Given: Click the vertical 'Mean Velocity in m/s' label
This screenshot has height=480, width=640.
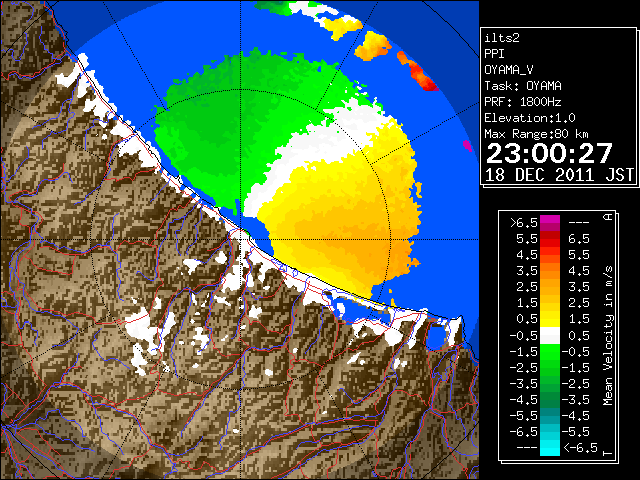Looking at the screenshot, I should click(x=608, y=336).
